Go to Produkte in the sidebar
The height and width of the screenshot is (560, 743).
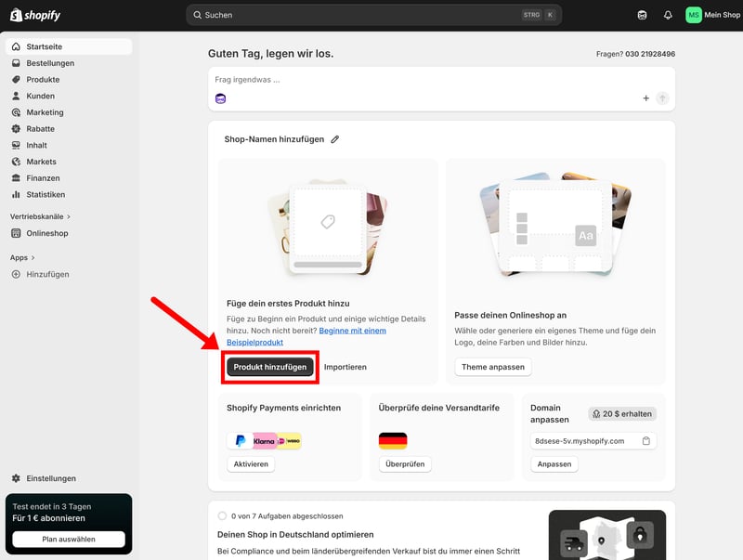(x=43, y=80)
